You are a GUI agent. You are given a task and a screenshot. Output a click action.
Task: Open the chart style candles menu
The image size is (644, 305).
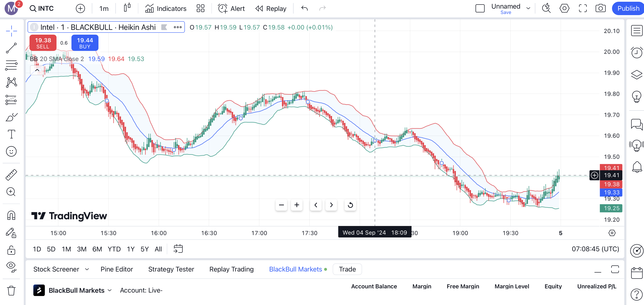click(127, 8)
